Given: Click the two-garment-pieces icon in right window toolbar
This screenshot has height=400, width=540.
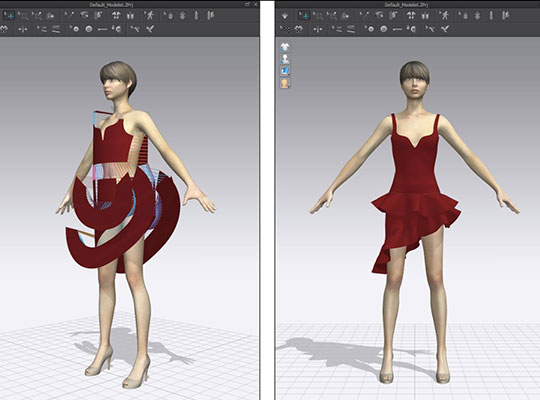Looking at the screenshot, I should point(425,16).
